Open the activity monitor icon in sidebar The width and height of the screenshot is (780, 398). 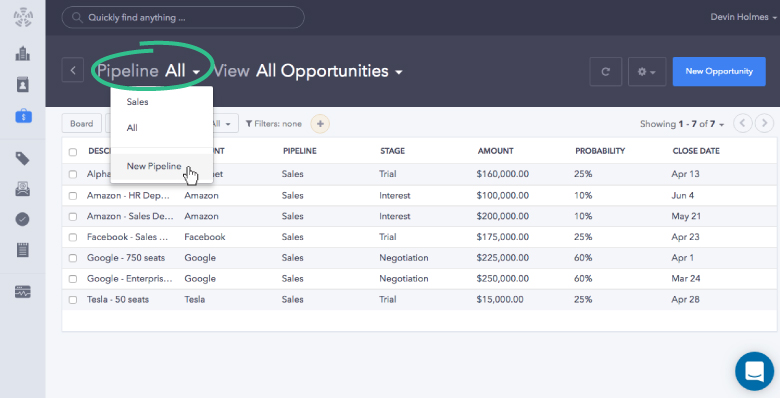22,292
